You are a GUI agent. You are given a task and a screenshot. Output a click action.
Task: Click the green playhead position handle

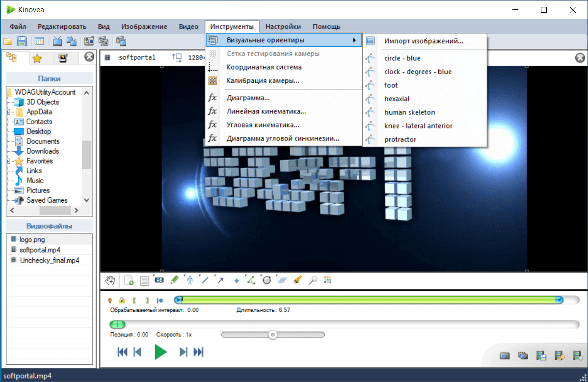pyautogui.click(x=117, y=324)
